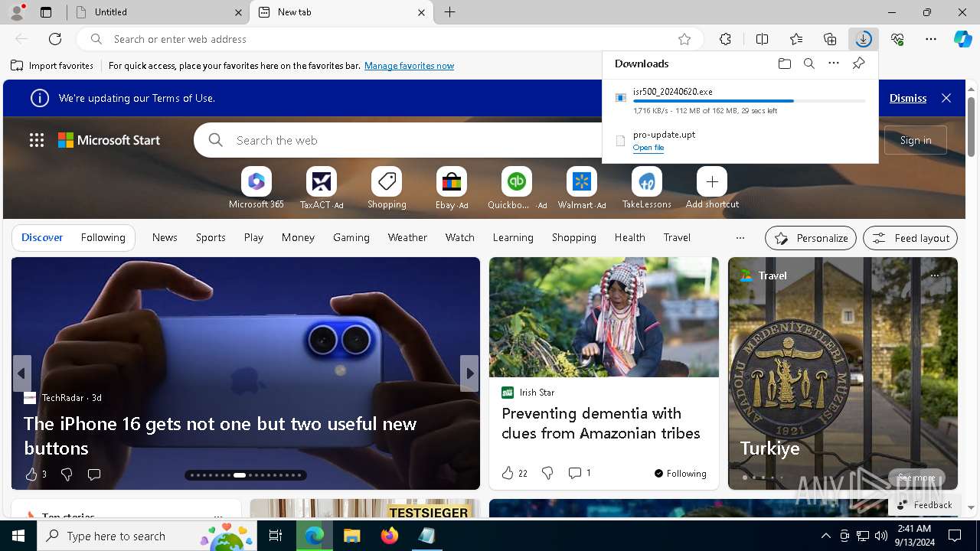
Task: Open Task View on the taskbar
Action: pos(276,536)
